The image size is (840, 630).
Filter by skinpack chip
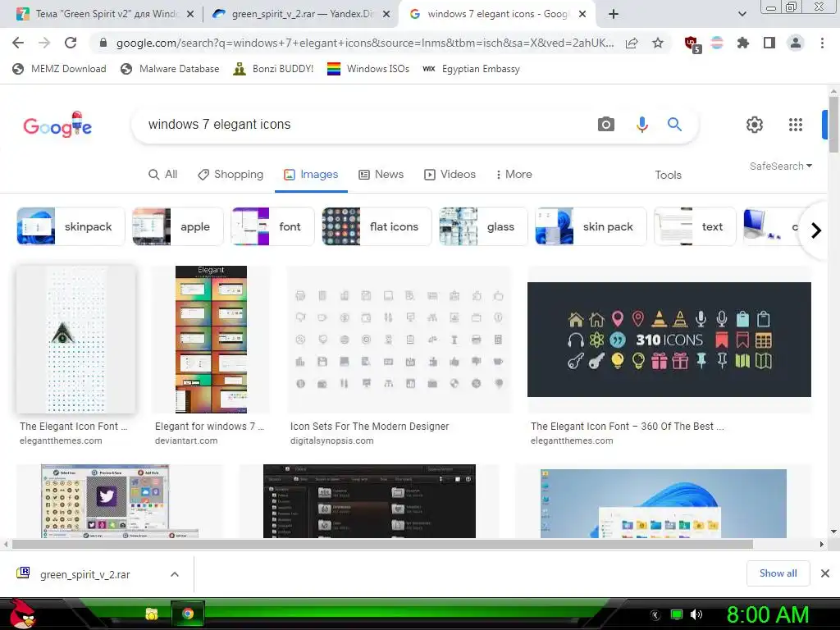coord(71,226)
